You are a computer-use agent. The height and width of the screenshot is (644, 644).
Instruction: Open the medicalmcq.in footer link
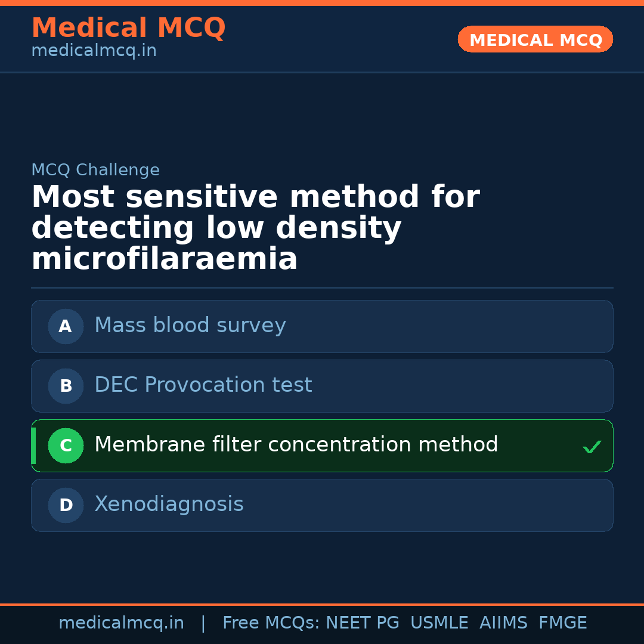121,623
